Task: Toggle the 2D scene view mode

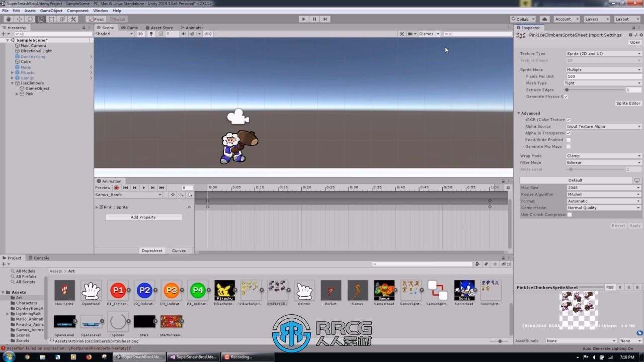Action: click(141, 34)
